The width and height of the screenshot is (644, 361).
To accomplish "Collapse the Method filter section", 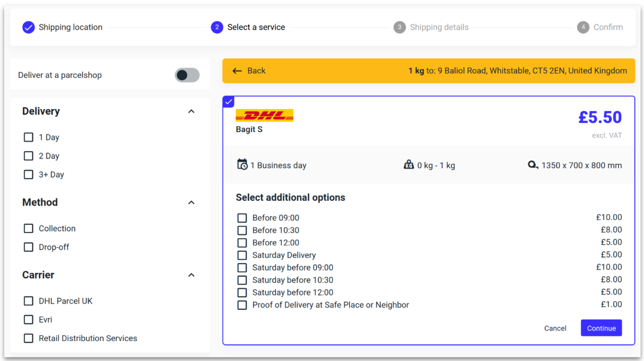I will pos(191,203).
